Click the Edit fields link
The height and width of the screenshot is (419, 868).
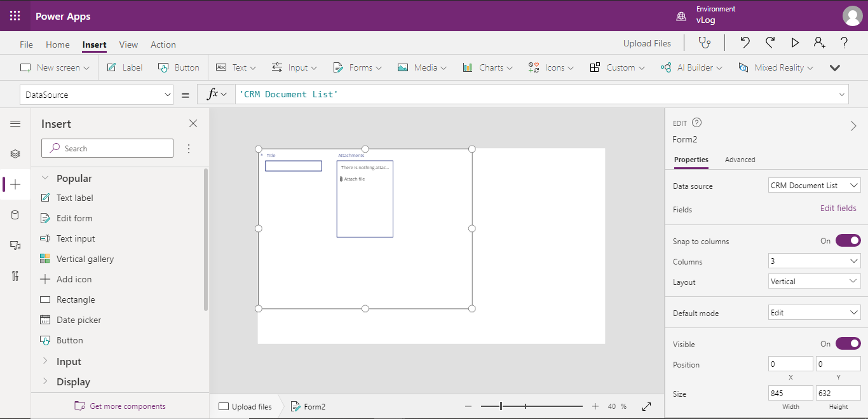838,208
